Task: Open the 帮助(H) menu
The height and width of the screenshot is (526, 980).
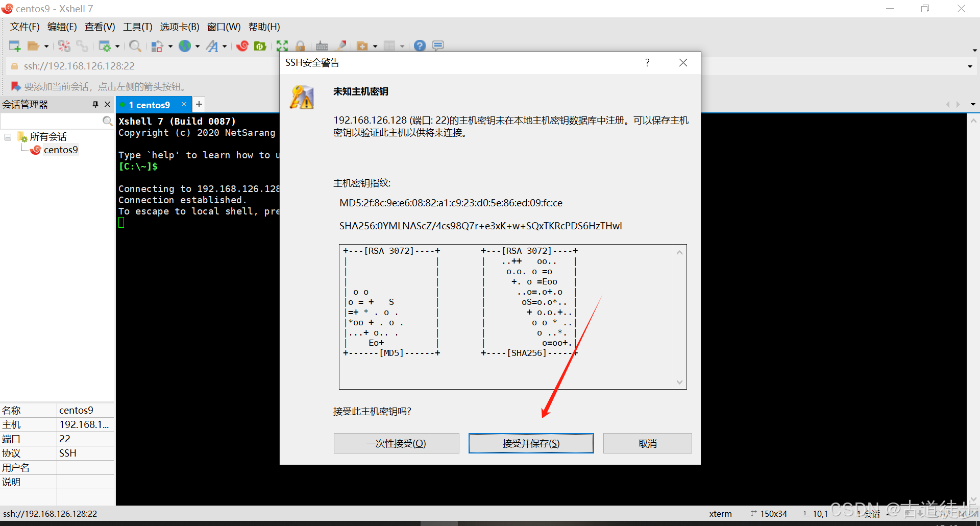Action: [264, 27]
